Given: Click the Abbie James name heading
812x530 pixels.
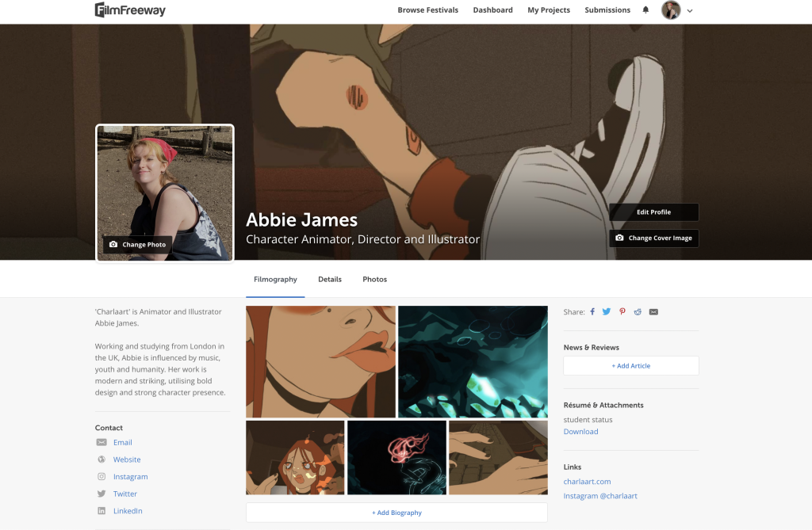Looking at the screenshot, I should point(302,220).
